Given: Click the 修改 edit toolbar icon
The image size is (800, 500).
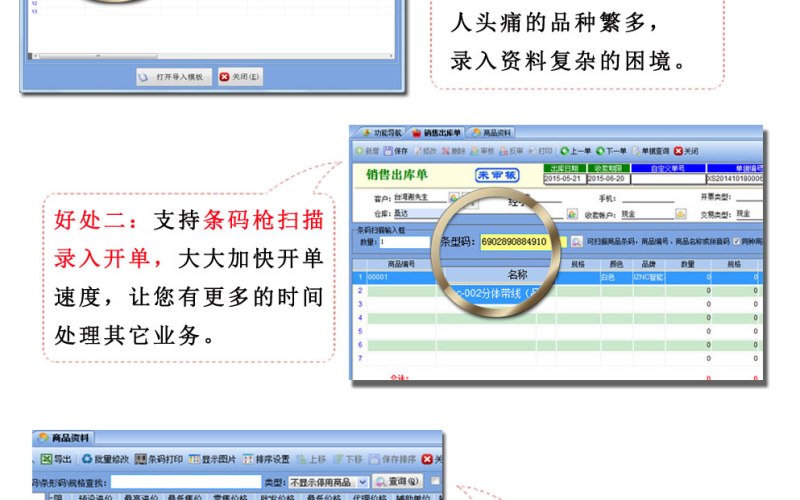Looking at the screenshot, I should [x=425, y=151].
